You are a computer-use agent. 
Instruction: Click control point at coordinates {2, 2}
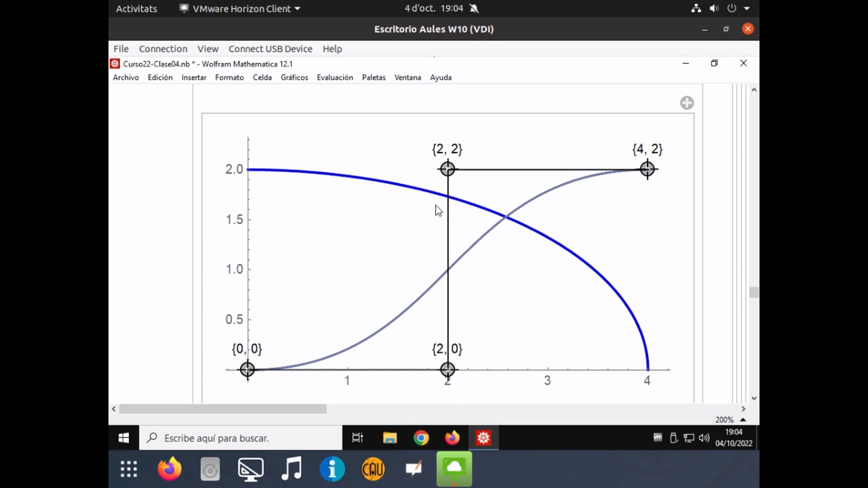click(447, 169)
